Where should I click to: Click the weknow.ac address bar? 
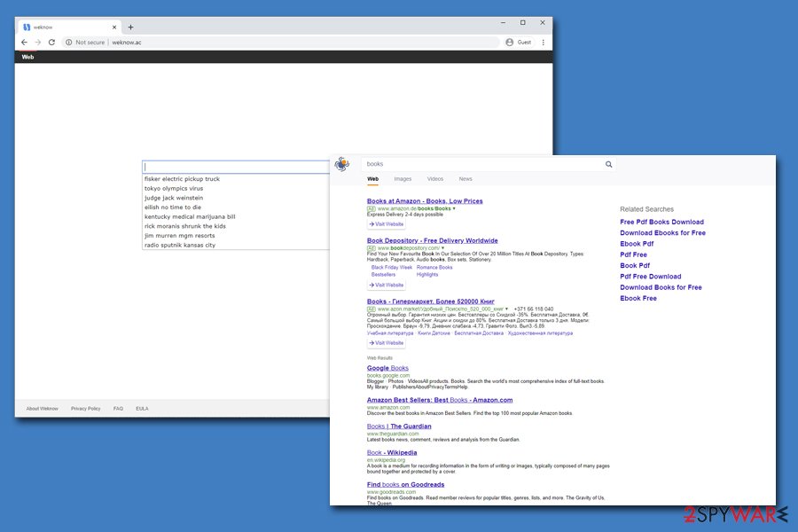(280, 43)
